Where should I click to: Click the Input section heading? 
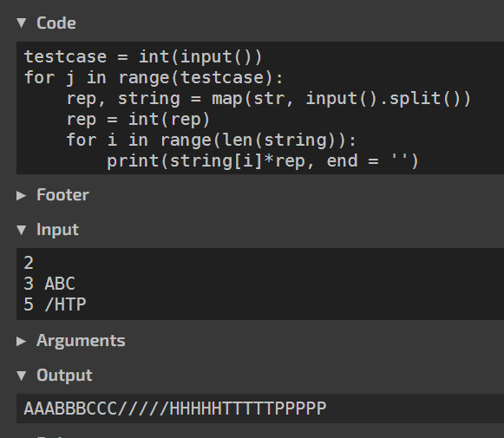click(x=57, y=230)
